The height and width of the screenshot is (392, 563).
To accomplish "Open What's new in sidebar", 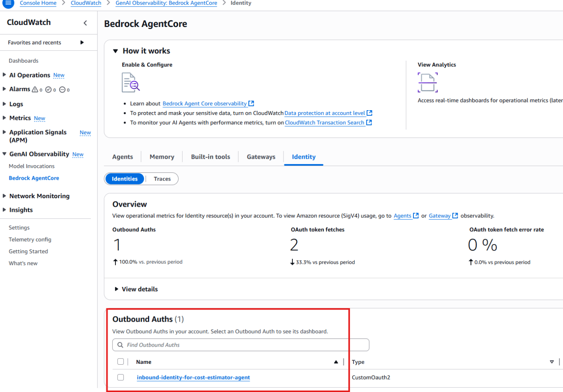I will click(x=23, y=263).
